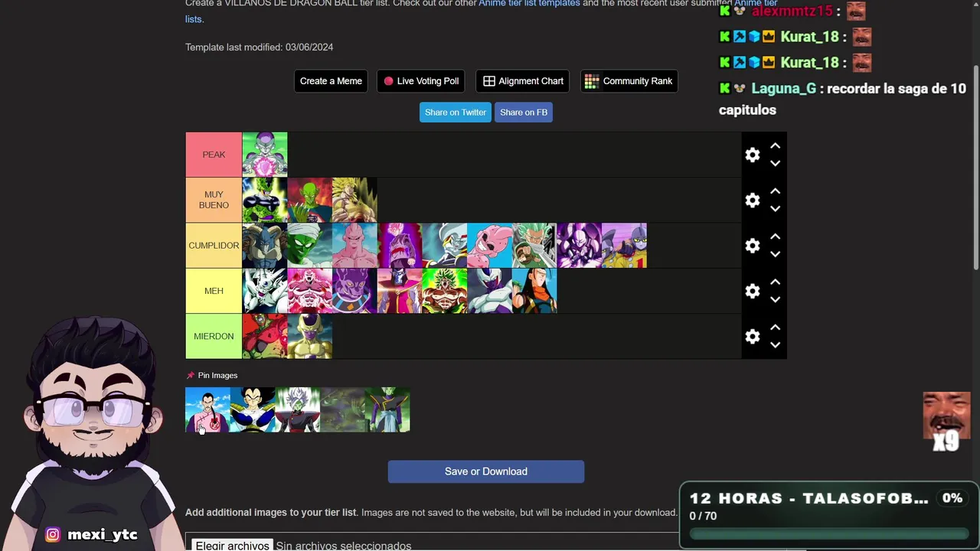Click the Community Rank colored grid icon
Screen dimensions: 980x551
point(591,81)
